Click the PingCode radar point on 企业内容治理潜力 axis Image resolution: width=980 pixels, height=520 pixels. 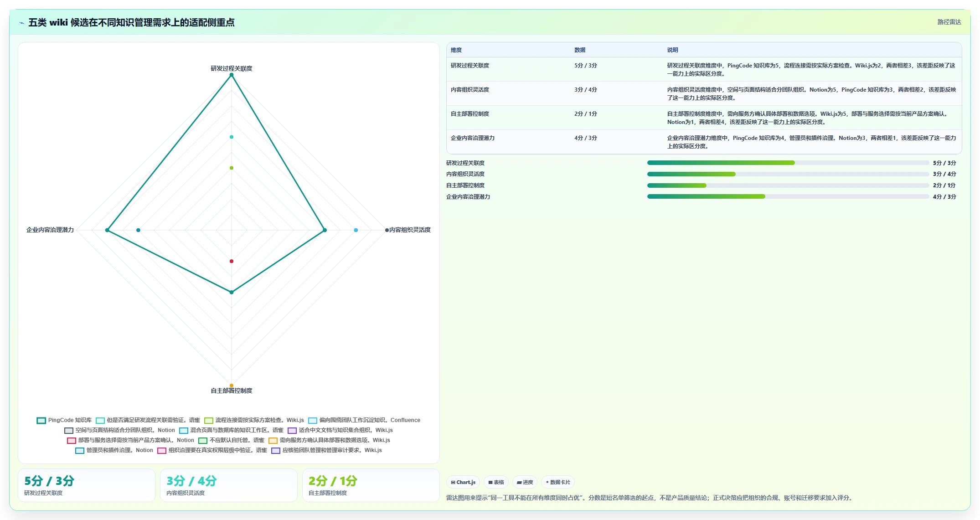tap(108, 230)
